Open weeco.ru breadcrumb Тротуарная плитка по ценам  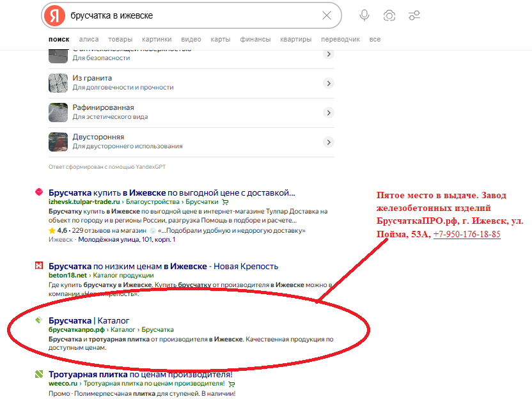(154, 384)
